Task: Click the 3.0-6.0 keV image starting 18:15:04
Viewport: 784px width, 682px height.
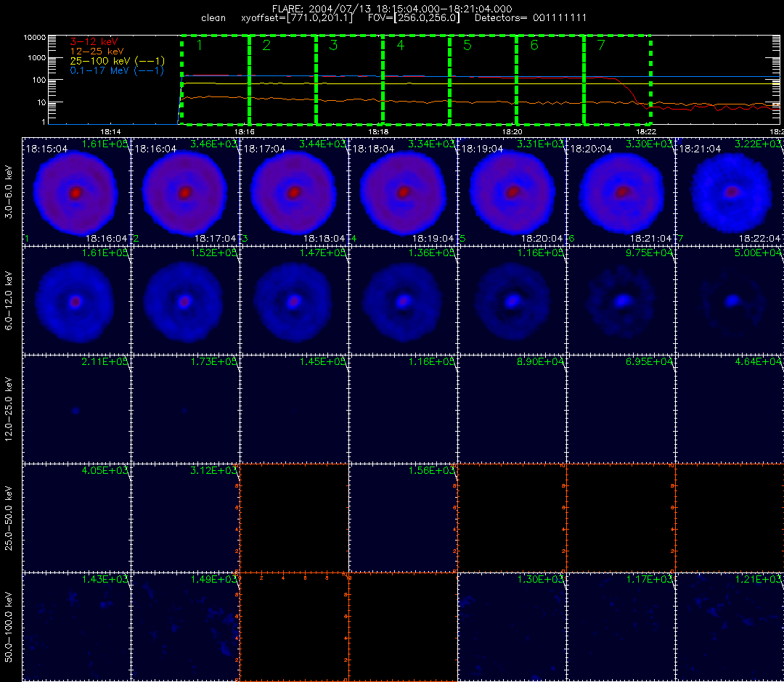Action: click(x=76, y=192)
